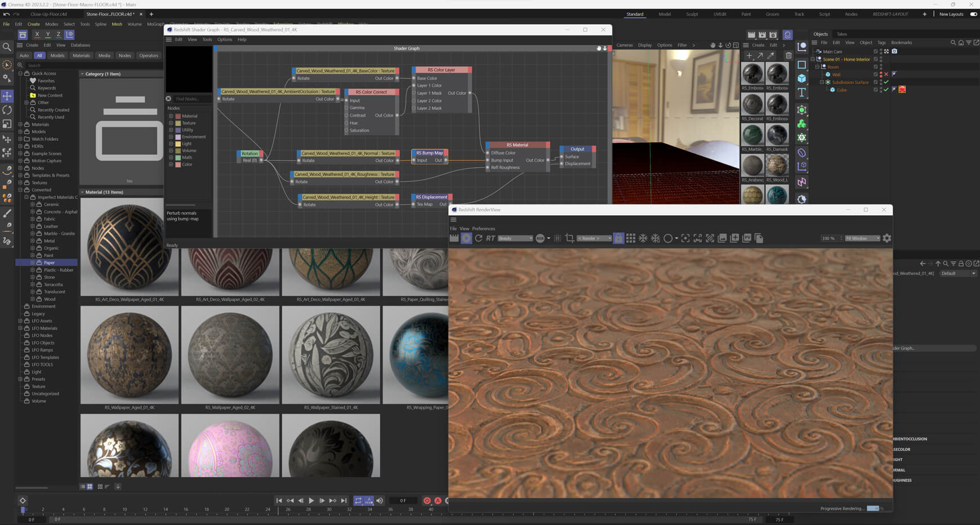Start rendering in the Redshift RenderView
The image size is (980, 525).
(466, 238)
